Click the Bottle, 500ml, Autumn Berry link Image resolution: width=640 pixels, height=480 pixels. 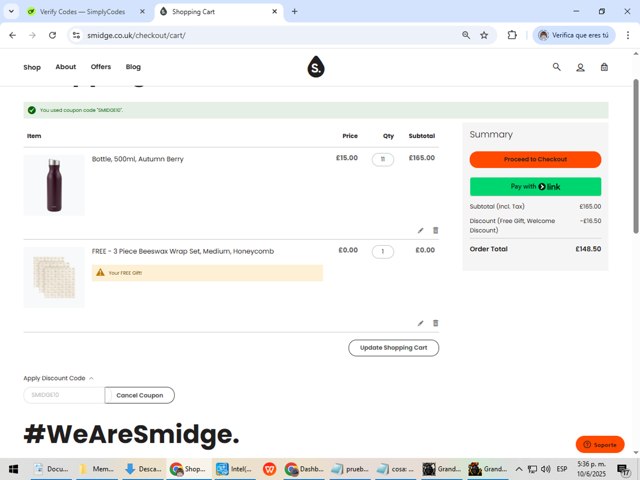click(x=138, y=159)
